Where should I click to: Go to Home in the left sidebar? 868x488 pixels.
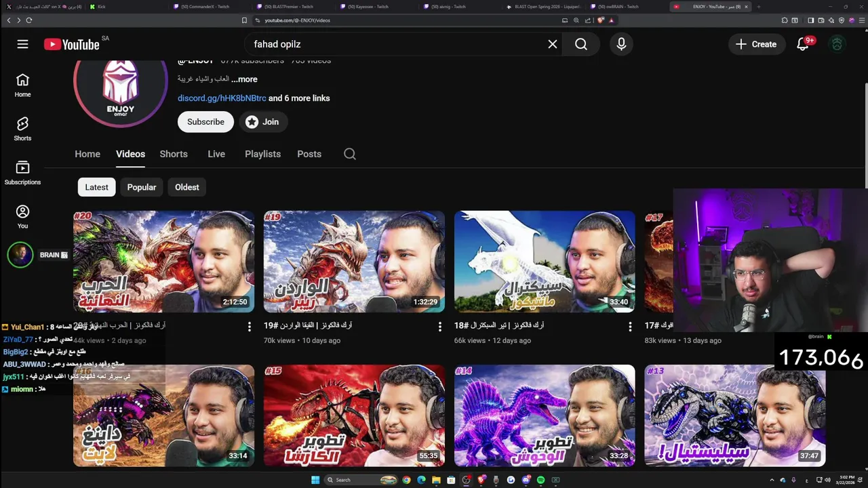tap(22, 85)
